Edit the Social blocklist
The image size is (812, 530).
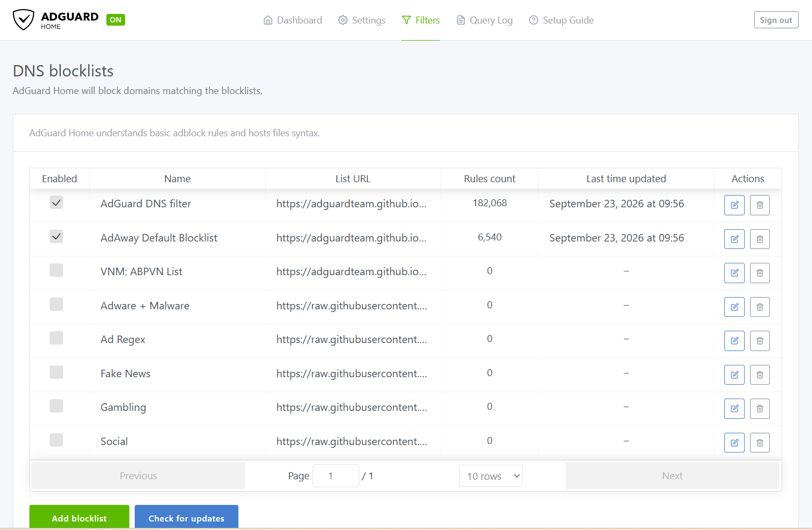[x=734, y=442]
